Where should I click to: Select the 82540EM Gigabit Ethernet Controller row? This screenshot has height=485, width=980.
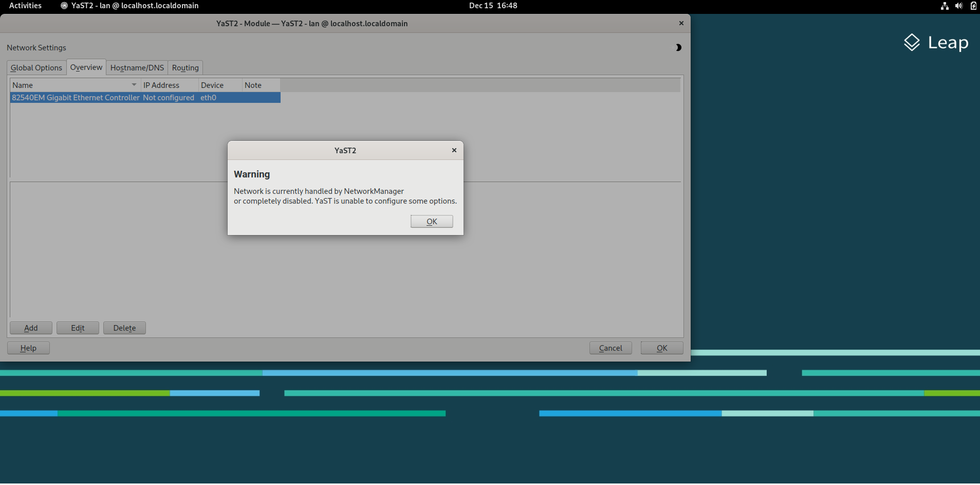click(x=145, y=97)
